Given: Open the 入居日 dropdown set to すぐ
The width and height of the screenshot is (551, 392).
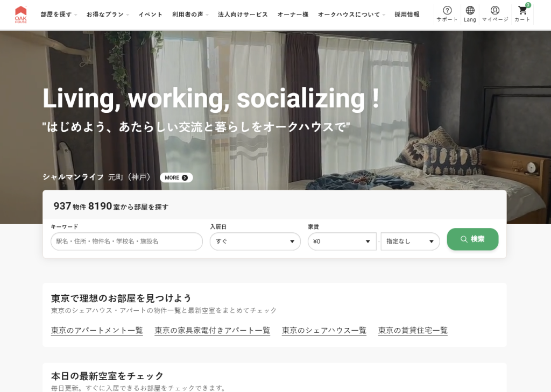Looking at the screenshot, I should pyautogui.click(x=255, y=241).
